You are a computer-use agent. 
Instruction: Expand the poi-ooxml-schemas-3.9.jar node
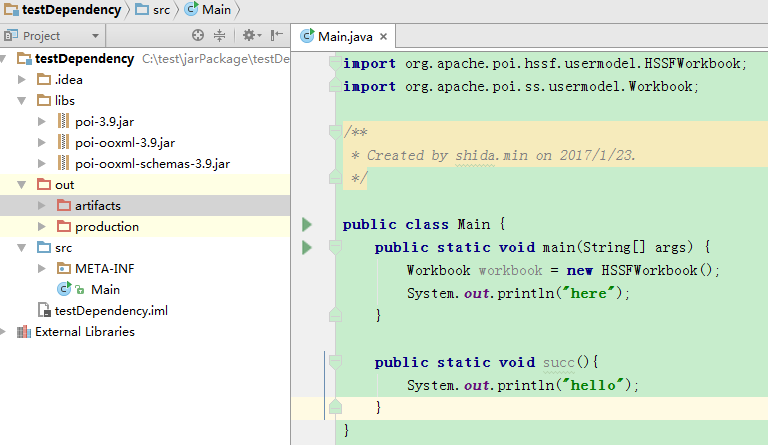(x=42, y=164)
